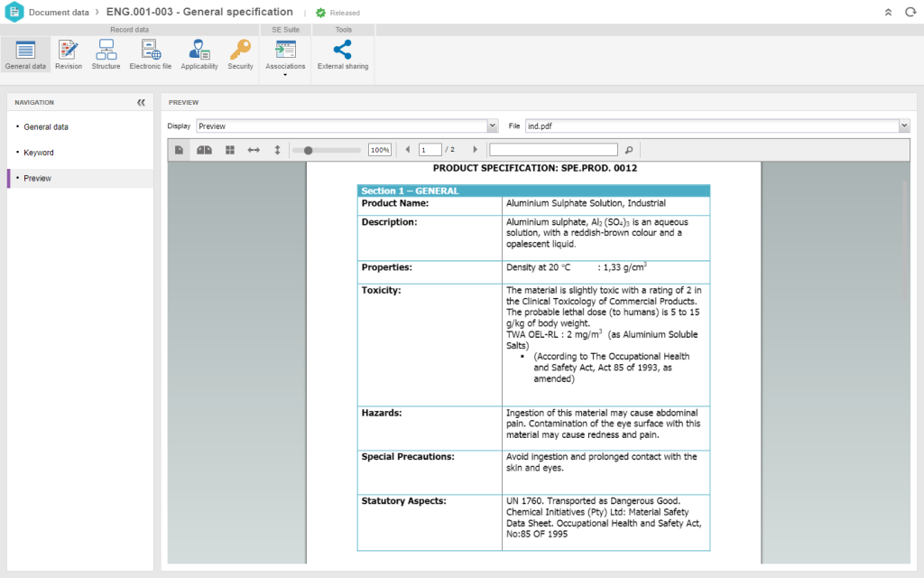Click the zoom slider handle
The image size is (924, 578).
[309, 150]
